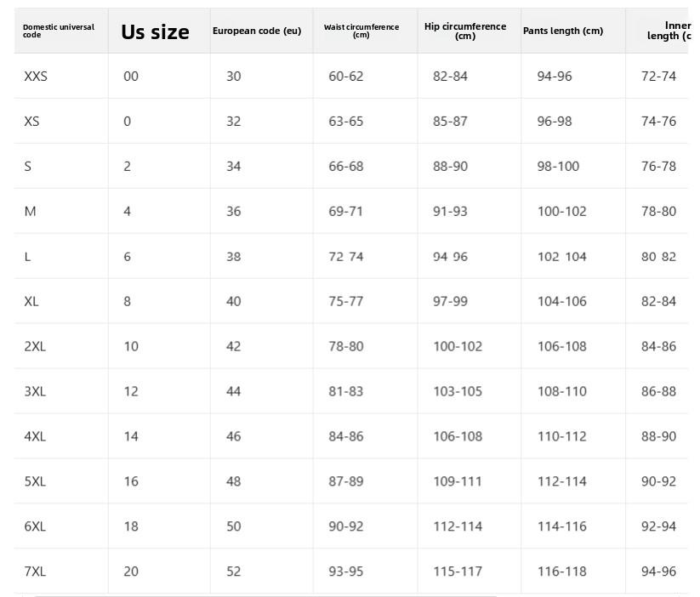Click hip value 85-87 in XS row

click(450, 122)
